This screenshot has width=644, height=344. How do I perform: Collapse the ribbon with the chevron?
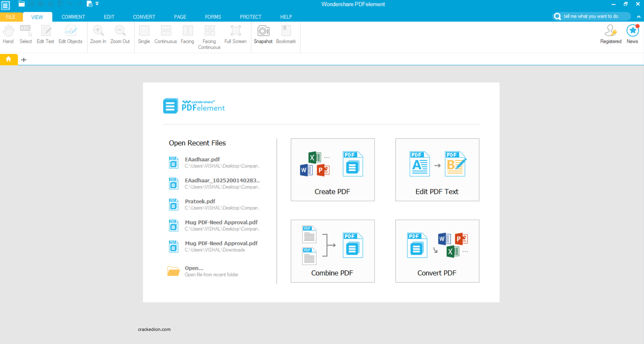click(x=638, y=16)
